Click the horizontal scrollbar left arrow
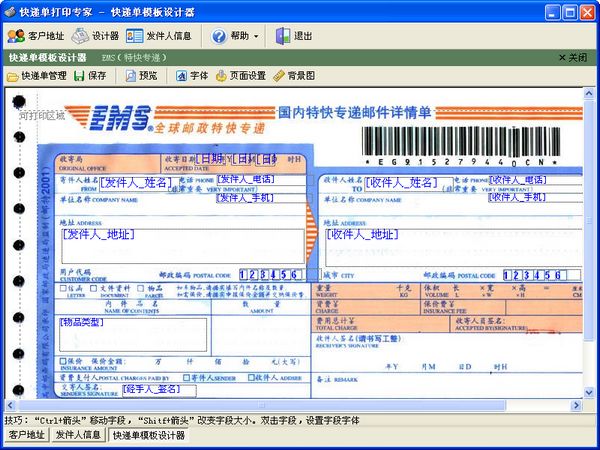Screen dimensions: 600x450 tap(10, 405)
